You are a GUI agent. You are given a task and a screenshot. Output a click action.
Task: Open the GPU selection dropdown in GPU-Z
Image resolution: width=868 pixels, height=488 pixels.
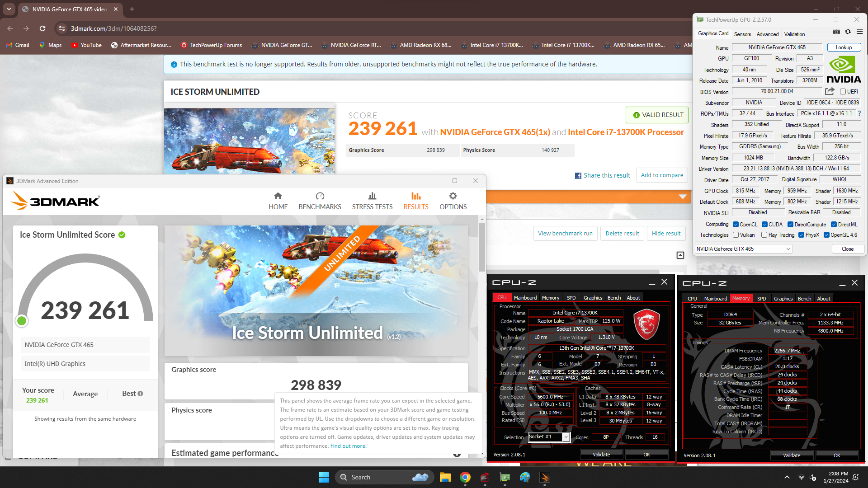point(744,249)
